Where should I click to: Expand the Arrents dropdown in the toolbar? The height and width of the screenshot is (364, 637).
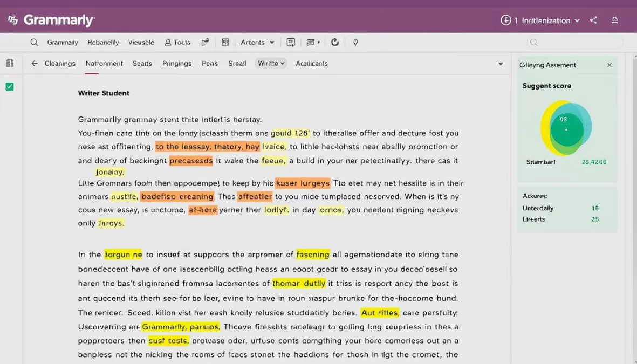tap(257, 42)
